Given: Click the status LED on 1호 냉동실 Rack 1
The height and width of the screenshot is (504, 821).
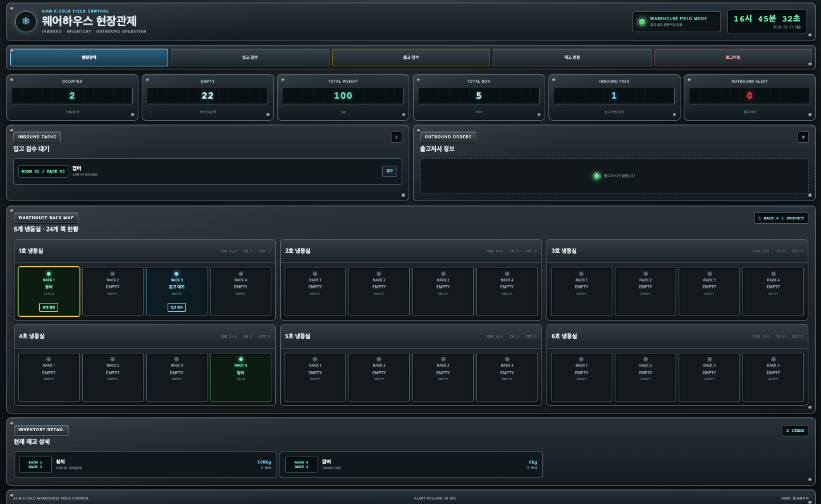Looking at the screenshot, I should click(49, 274).
